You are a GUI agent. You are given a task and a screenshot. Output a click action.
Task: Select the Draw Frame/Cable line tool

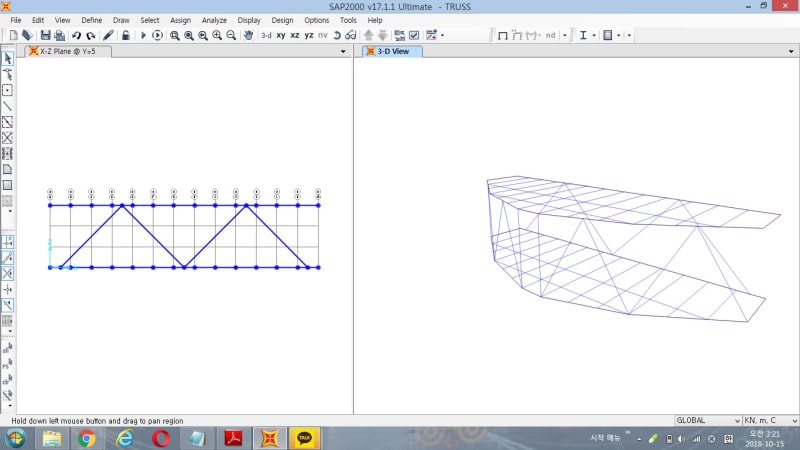pyautogui.click(x=8, y=106)
